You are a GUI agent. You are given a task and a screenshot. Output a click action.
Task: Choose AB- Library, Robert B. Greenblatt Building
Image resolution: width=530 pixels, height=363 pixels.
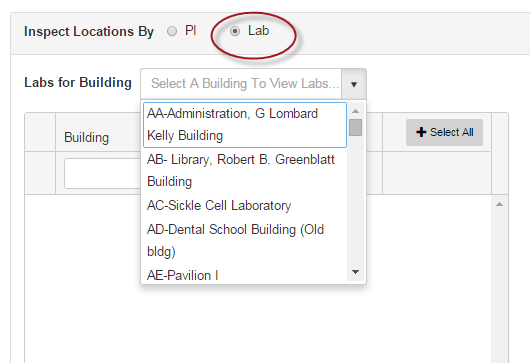[245, 170]
